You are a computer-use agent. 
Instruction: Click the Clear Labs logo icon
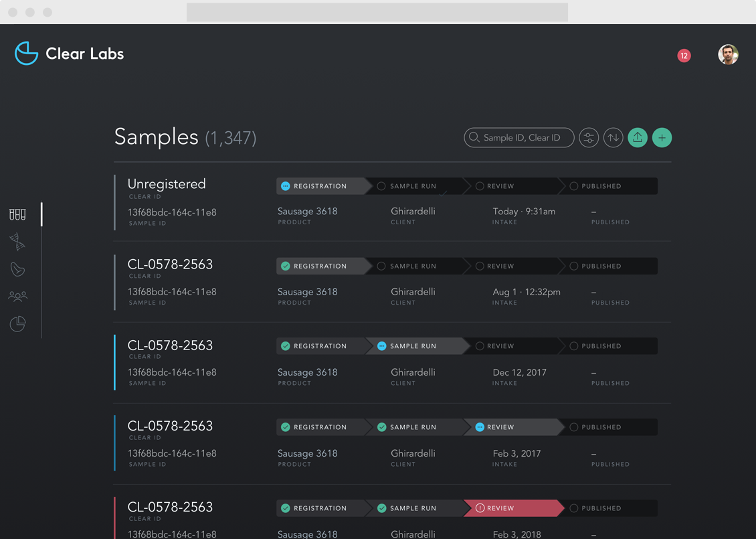pyautogui.click(x=27, y=53)
